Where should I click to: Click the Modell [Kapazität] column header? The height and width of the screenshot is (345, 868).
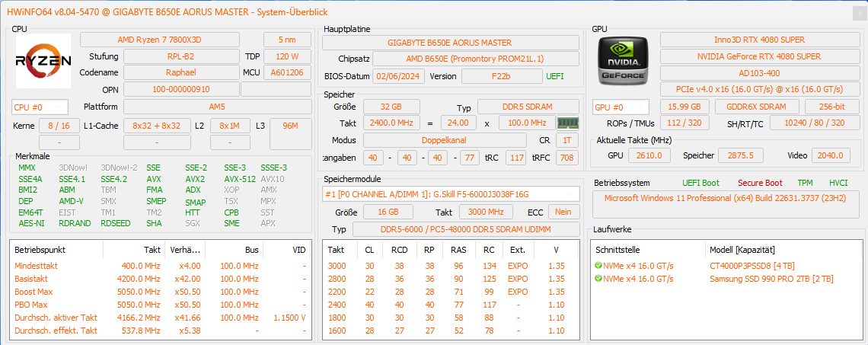[x=783, y=250]
